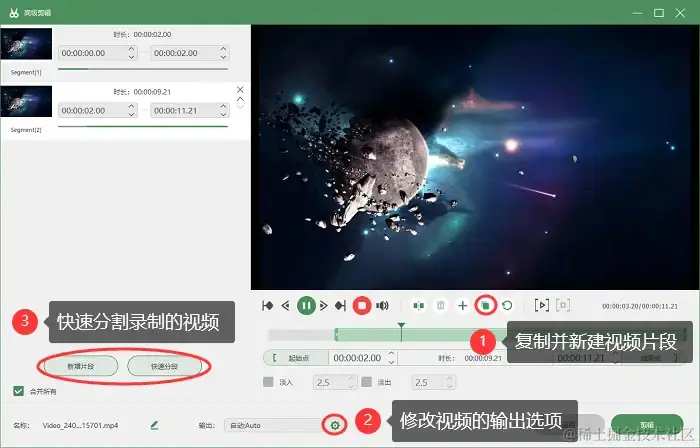Screen dimensions: 700x448
Task: Click the left green trim handle on timeline
Action: [336, 335]
